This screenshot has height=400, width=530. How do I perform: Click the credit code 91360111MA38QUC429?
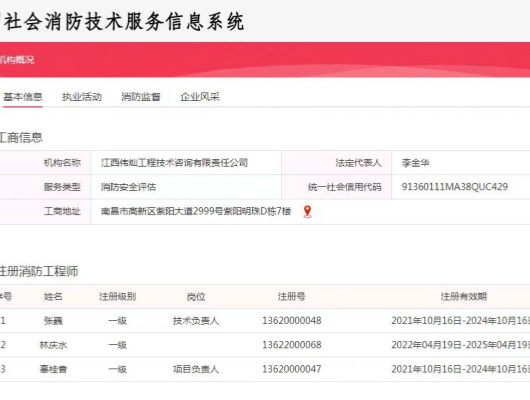pyautogui.click(x=455, y=187)
